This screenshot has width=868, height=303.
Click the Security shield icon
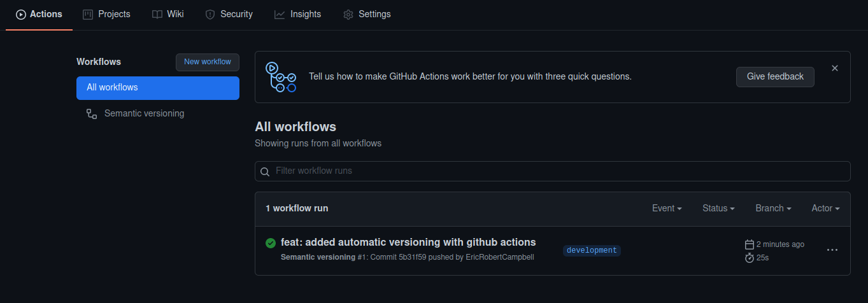[x=210, y=14]
